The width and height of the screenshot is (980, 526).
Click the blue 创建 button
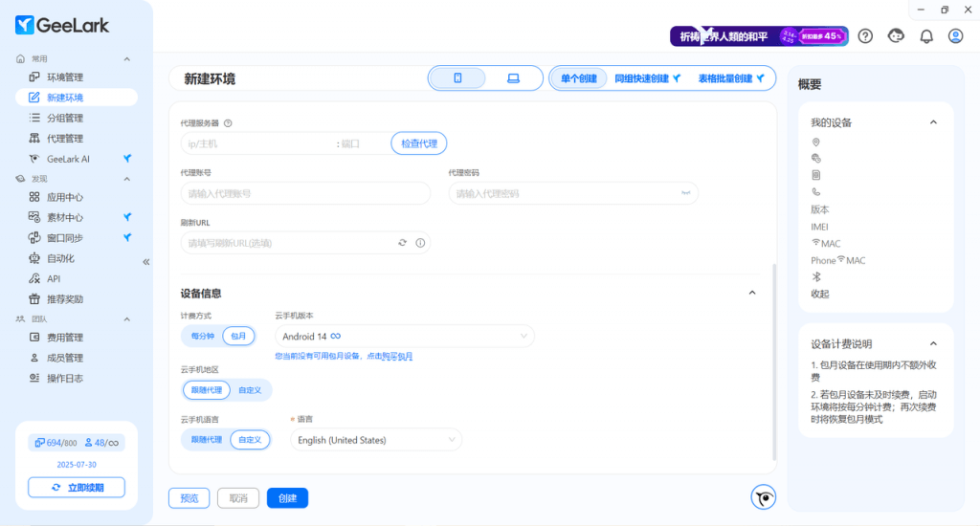[287, 497]
